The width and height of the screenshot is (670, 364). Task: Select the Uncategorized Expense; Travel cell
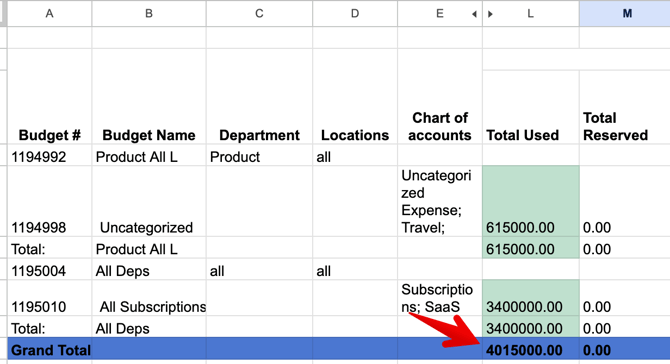[x=440, y=201]
